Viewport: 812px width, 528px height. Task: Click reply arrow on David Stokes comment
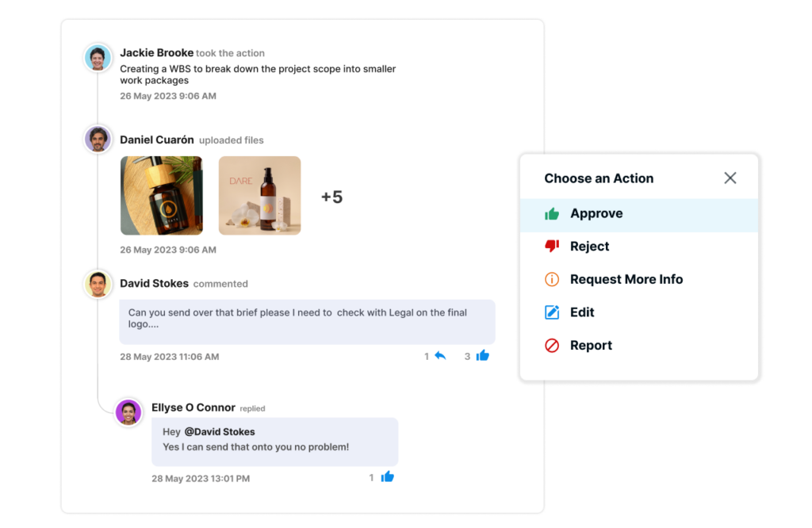(x=440, y=356)
